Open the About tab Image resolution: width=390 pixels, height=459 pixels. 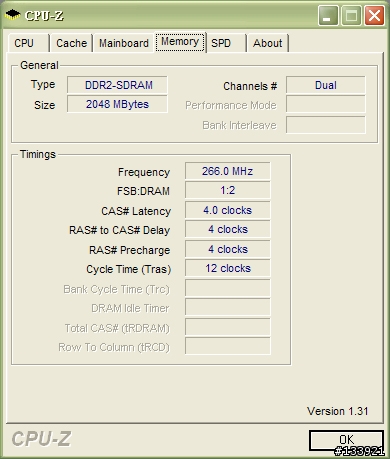pos(268,43)
